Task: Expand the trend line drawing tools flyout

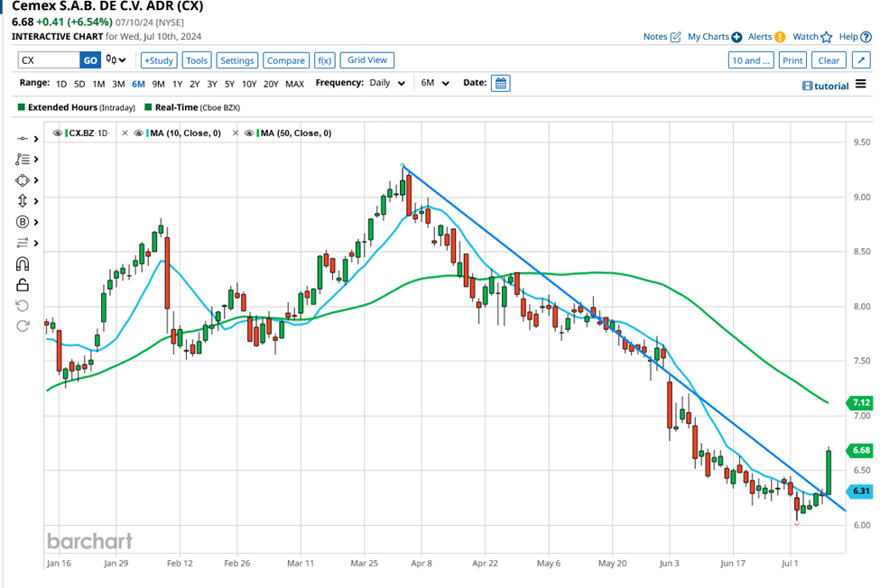Action: [35, 138]
